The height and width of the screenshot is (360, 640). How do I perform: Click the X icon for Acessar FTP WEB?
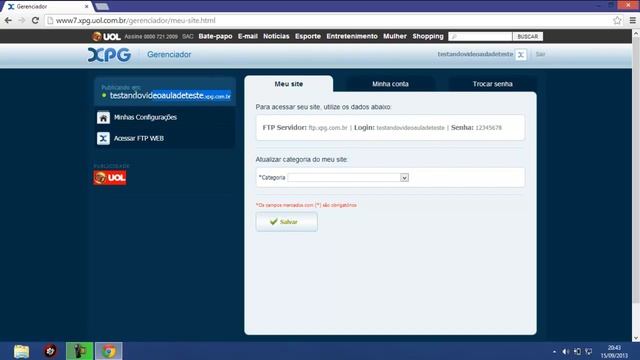[x=103, y=138]
